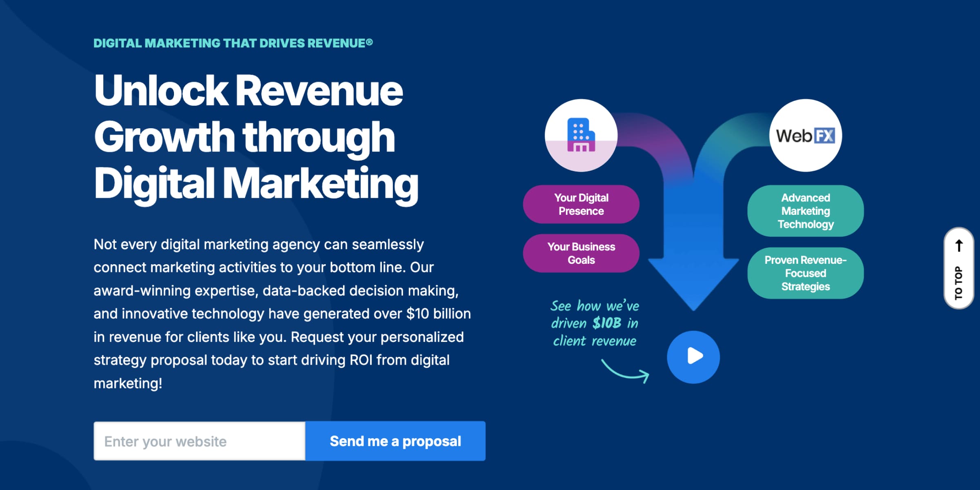Image resolution: width=980 pixels, height=490 pixels.
Task: Click the 'Digital Marketing That Drives Revenue' tagline
Action: [x=233, y=43]
